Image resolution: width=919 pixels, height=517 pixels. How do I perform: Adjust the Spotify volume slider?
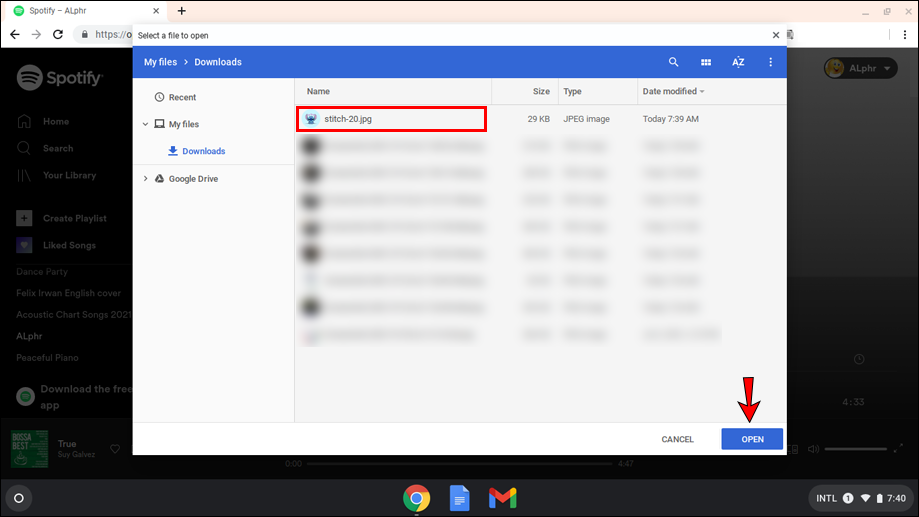click(x=856, y=449)
